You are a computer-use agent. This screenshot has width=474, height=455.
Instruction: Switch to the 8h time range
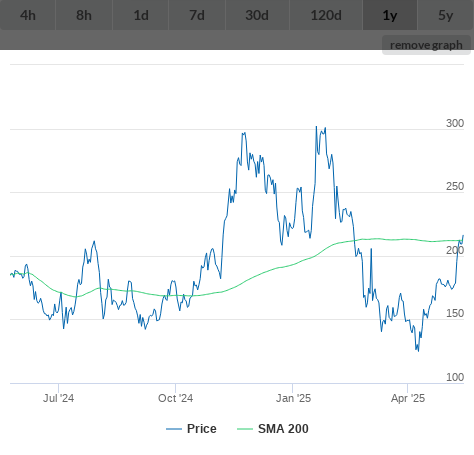[84, 15]
